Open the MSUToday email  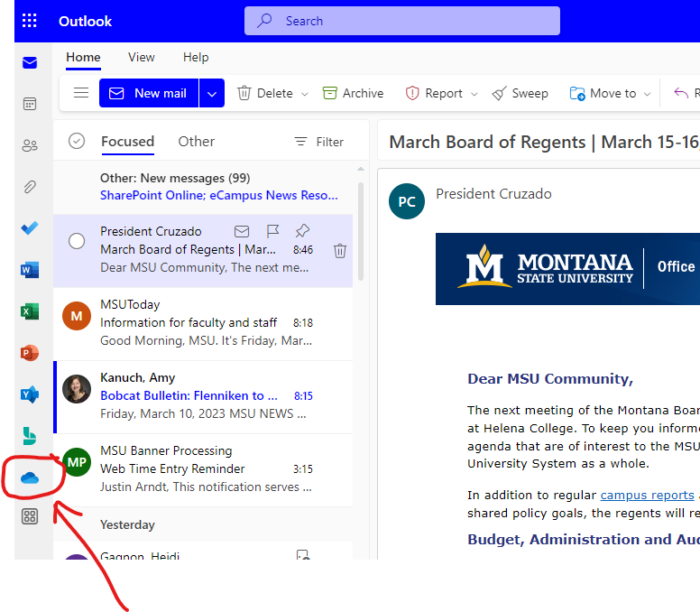(203, 323)
